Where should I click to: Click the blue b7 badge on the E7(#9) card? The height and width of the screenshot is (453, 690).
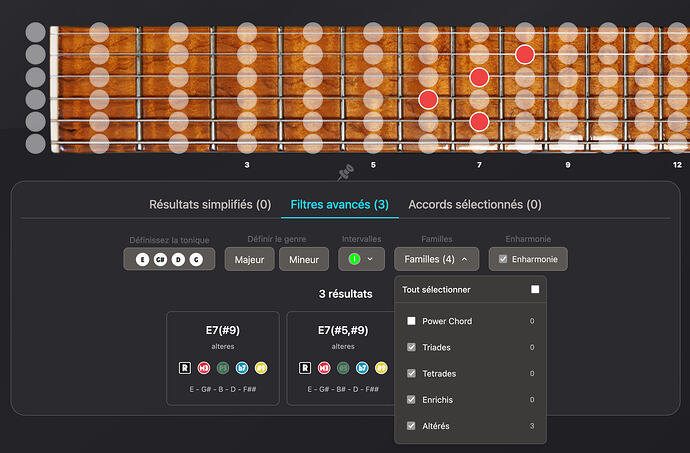(x=242, y=367)
